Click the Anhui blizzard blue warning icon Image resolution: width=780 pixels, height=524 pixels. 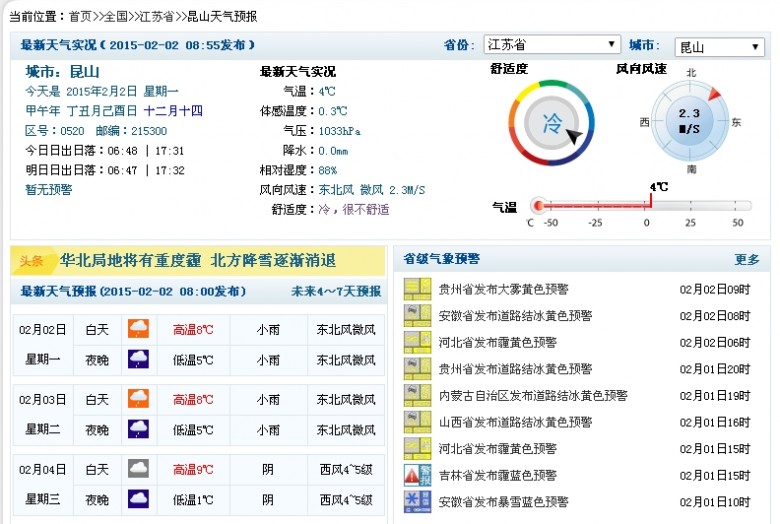(416, 501)
